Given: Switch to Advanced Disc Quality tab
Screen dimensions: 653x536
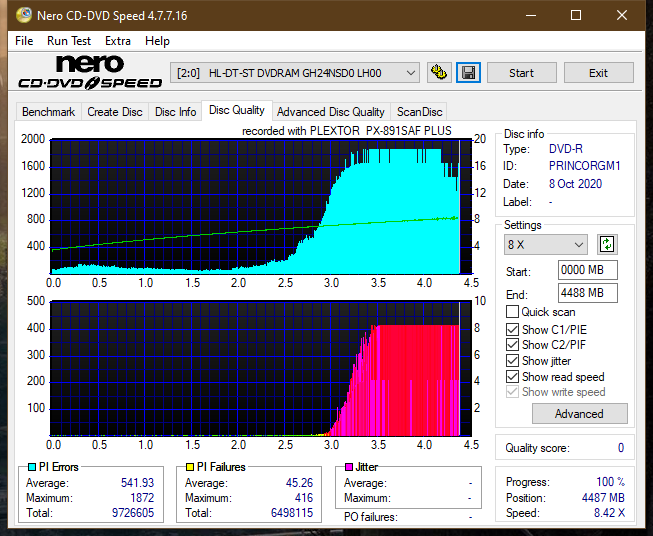Looking at the screenshot, I should tap(331, 112).
